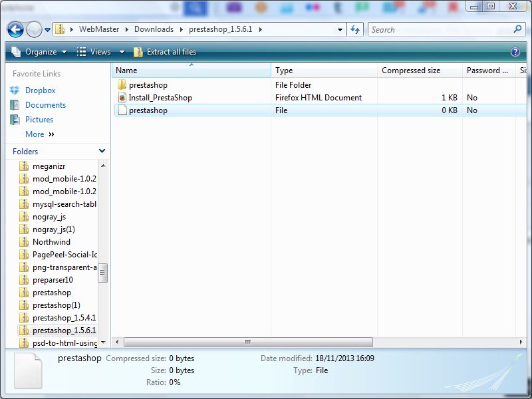The width and height of the screenshot is (532, 399).
Task: Click the Northwind zip folder icon
Action: pos(24,242)
